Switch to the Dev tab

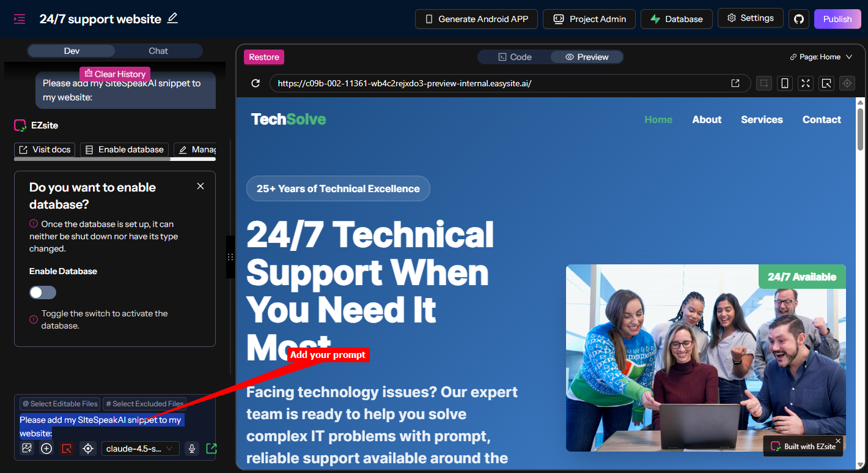coord(72,51)
